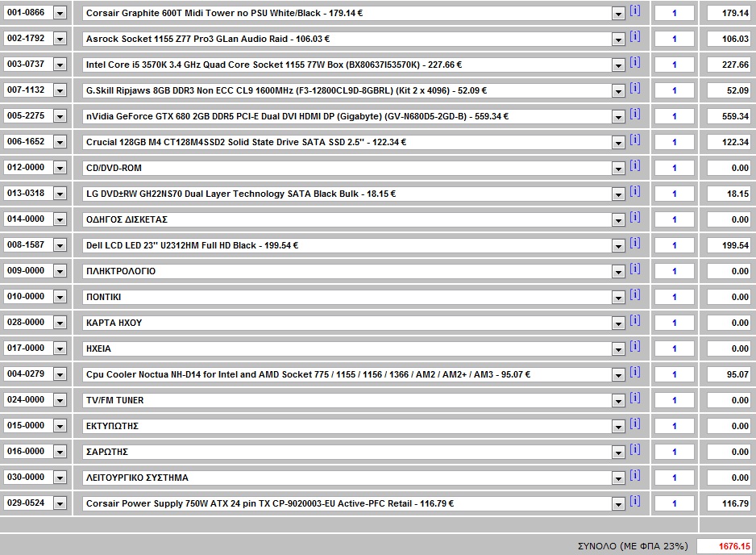Select price field showing 559.34
Screen dimensions: 756x555
click(x=729, y=116)
